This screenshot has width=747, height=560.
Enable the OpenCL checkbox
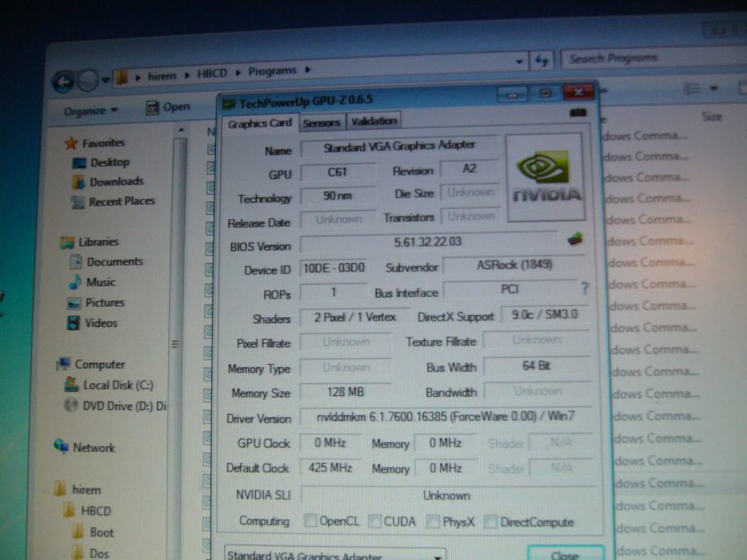point(310,520)
